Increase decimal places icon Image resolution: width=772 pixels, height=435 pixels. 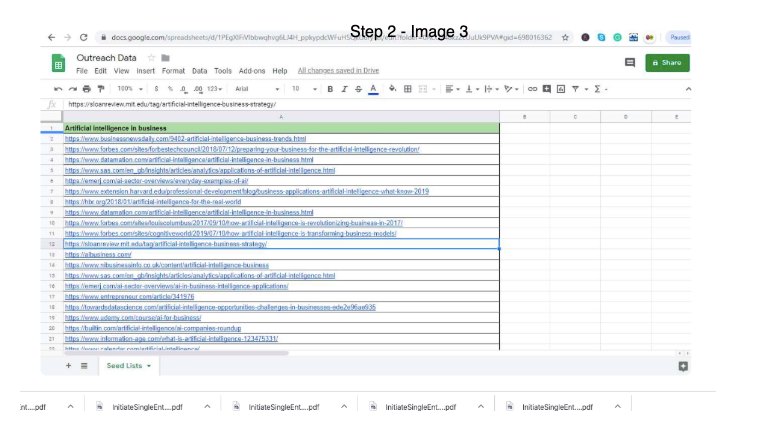198,89
